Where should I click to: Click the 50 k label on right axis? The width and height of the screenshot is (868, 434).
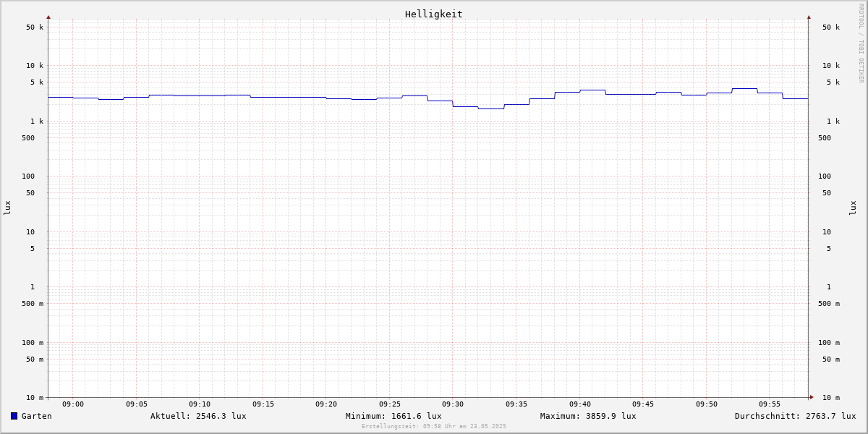click(x=831, y=27)
